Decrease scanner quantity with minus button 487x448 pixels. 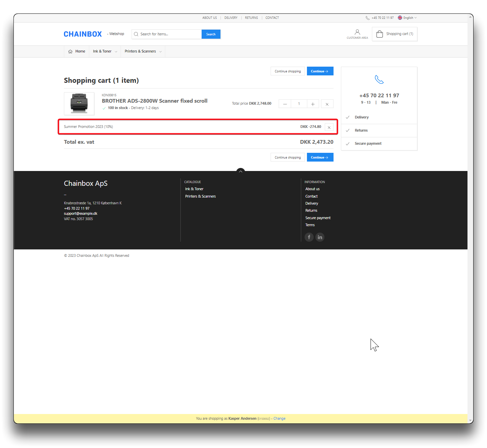285,104
